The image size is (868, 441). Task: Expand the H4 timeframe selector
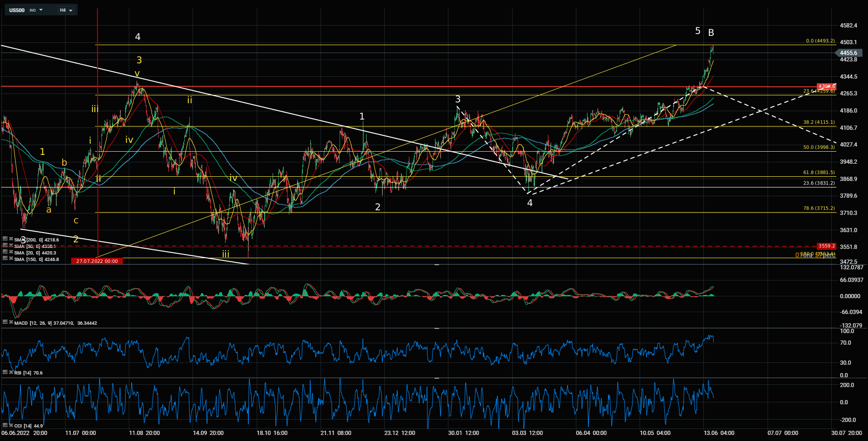(66, 10)
